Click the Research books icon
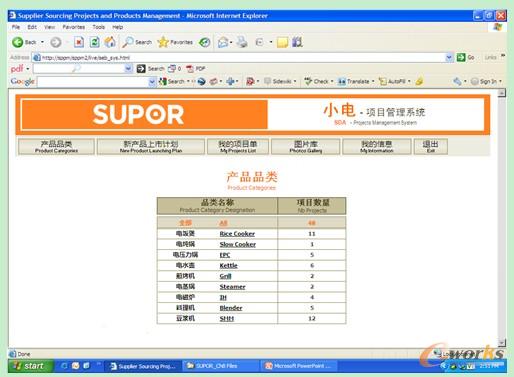This screenshot has height=377, width=514. pos(297,42)
